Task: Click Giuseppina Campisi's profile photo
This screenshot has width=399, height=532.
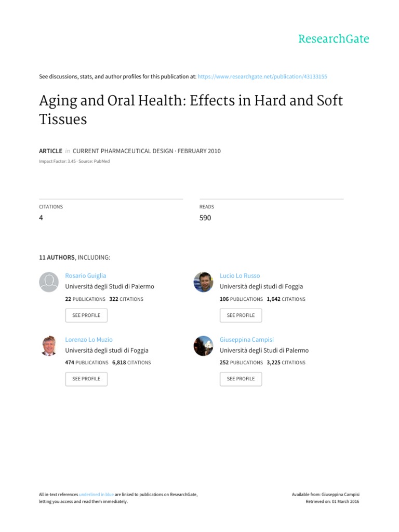Action: [203, 345]
